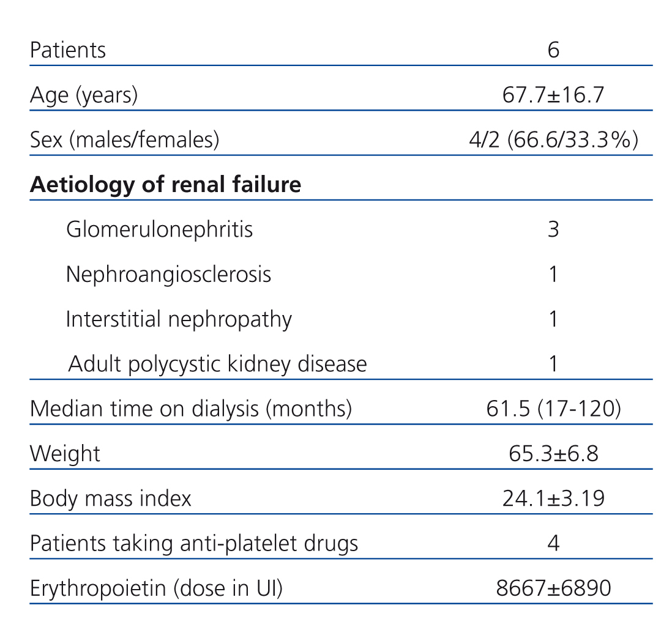
Task: Select "Patients taking anti-platelet drugs" label
Action: pyautogui.click(x=194, y=543)
